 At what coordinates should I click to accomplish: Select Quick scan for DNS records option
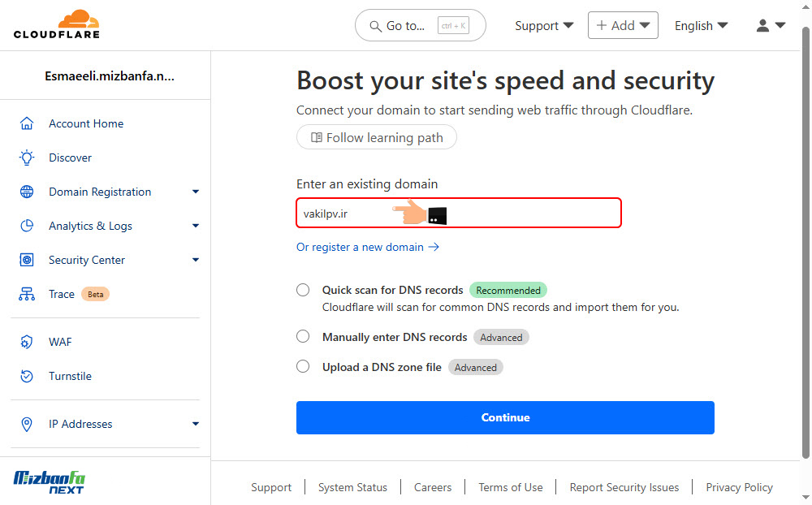pyautogui.click(x=303, y=290)
